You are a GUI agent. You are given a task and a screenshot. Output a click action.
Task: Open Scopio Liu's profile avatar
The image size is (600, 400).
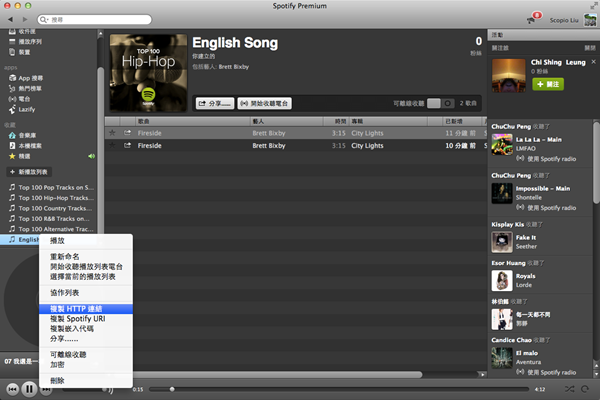pos(590,20)
